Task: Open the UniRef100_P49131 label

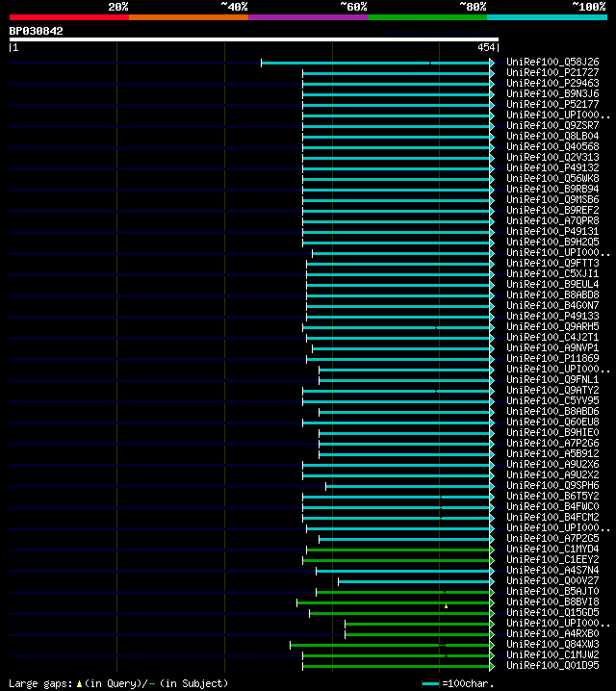Action: pyautogui.click(x=552, y=231)
